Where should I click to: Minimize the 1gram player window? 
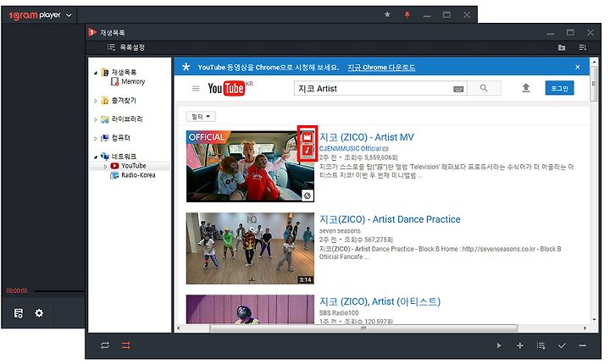pyautogui.click(x=427, y=15)
